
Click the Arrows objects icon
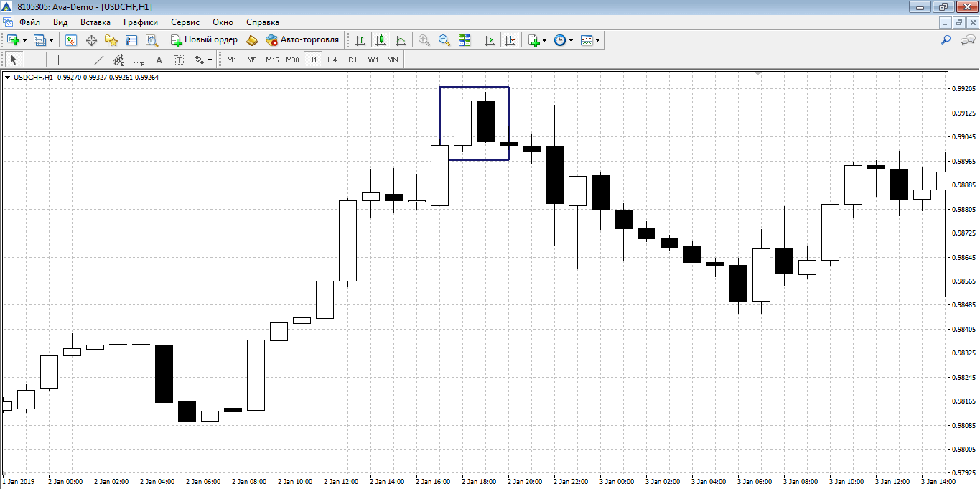click(199, 60)
